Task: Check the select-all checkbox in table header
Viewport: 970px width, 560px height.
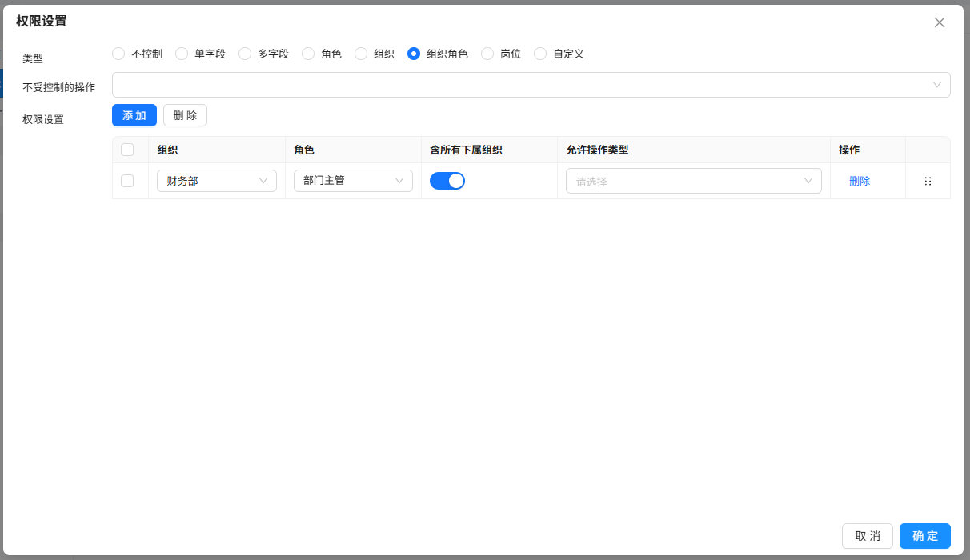Action: pyautogui.click(x=127, y=150)
